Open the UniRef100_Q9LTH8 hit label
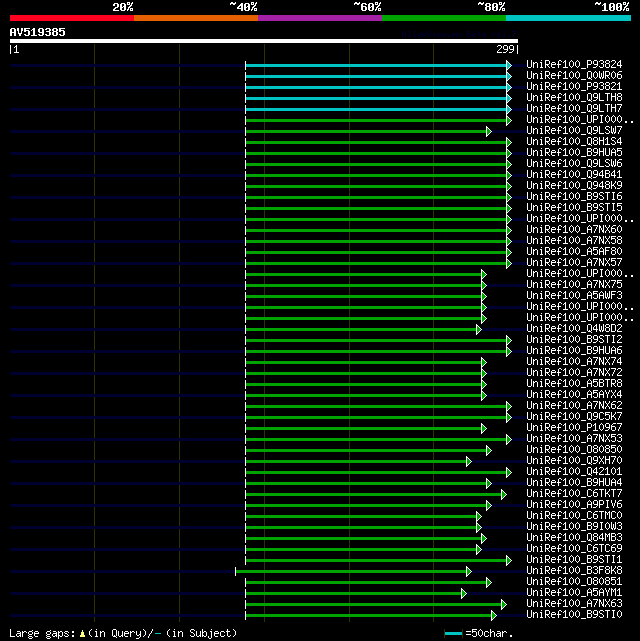Image resolution: width=640 pixels, height=641 pixels. [574, 98]
